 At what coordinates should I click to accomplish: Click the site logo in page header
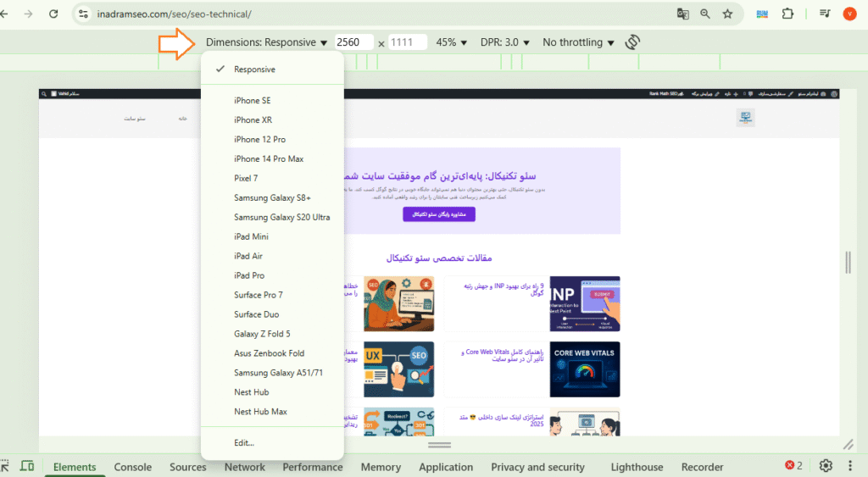745,117
